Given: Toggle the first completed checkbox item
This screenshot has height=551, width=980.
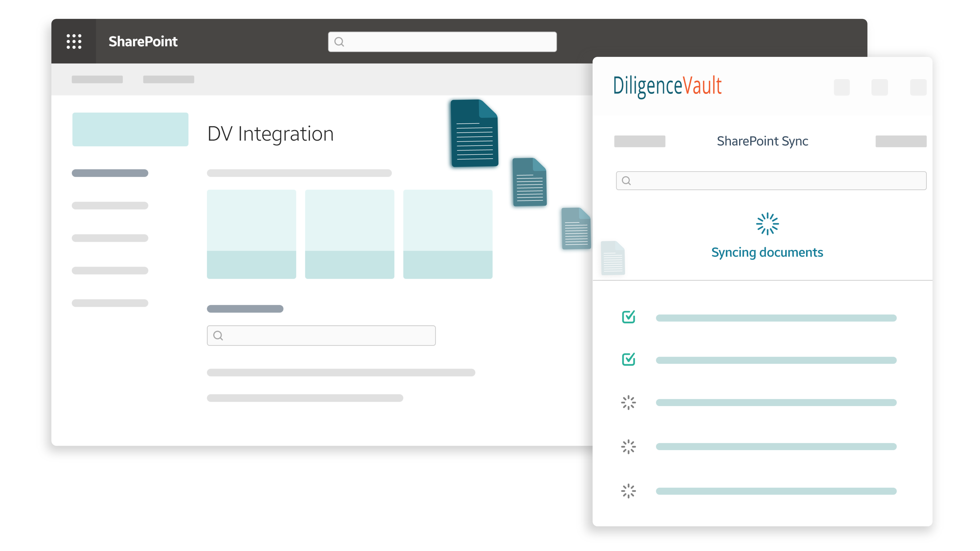Looking at the screenshot, I should 629,317.
